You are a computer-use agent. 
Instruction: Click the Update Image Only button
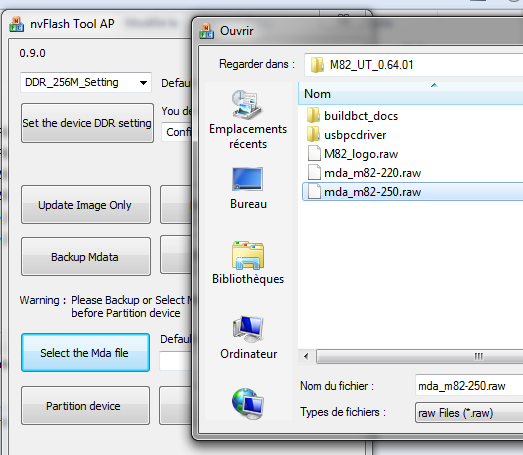pos(86,205)
